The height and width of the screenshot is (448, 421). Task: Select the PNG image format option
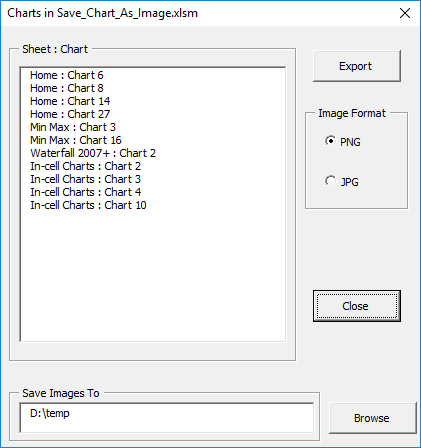click(x=343, y=142)
